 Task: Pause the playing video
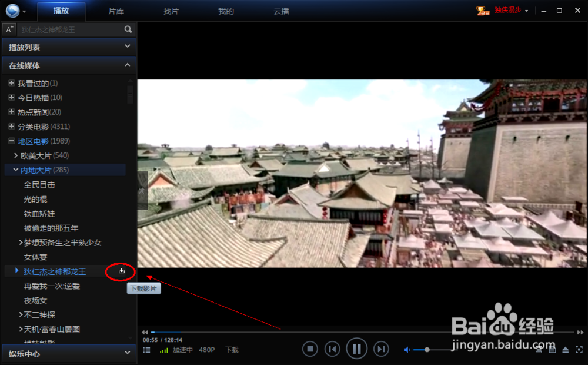tap(357, 349)
